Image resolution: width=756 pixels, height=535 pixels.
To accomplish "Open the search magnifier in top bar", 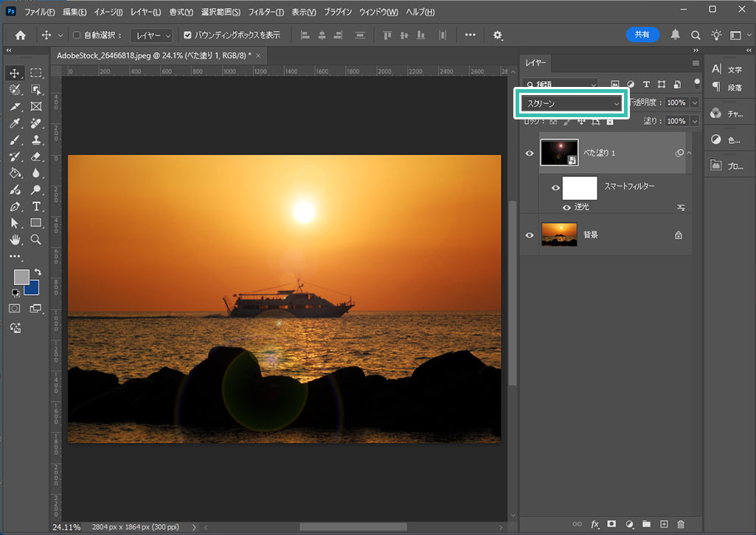I will pyautogui.click(x=696, y=35).
